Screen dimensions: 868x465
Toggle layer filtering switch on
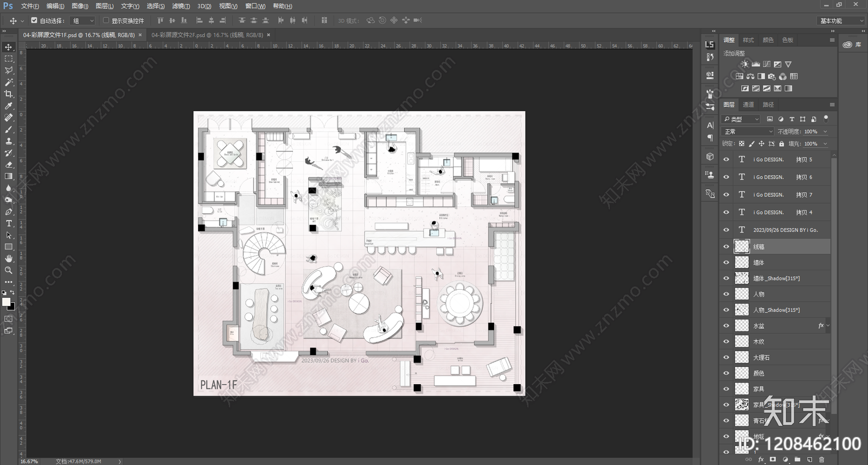pos(826,118)
